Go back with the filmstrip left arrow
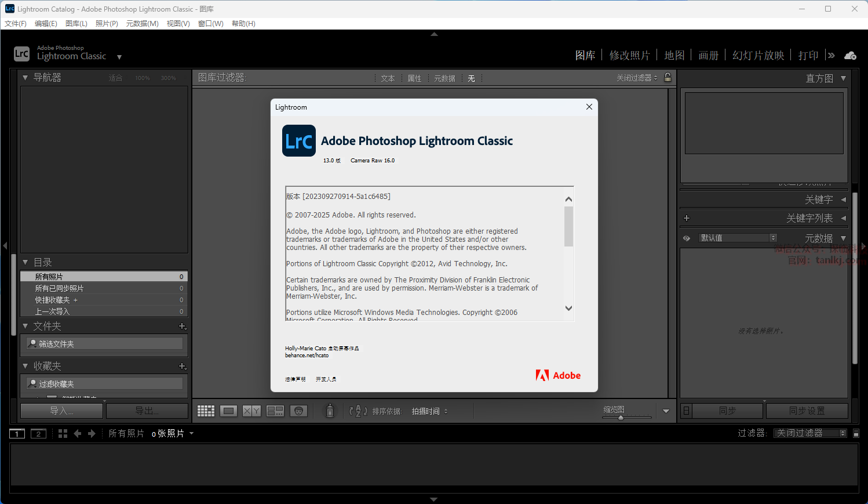Viewport: 868px width, 504px height. (78, 433)
